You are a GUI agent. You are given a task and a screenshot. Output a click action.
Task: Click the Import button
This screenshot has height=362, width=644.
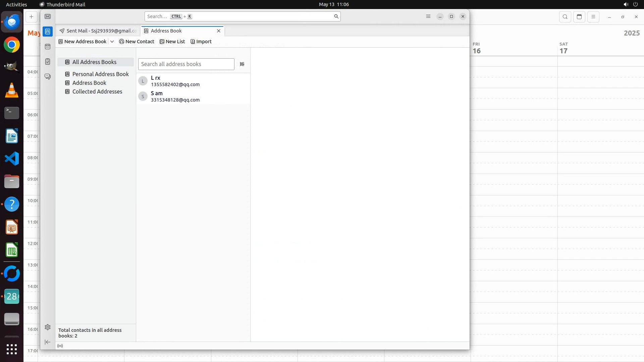point(201,42)
